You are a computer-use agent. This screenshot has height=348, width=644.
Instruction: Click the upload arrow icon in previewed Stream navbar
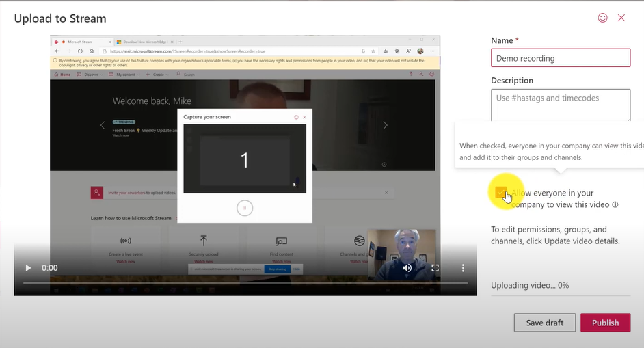pyautogui.click(x=411, y=74)
